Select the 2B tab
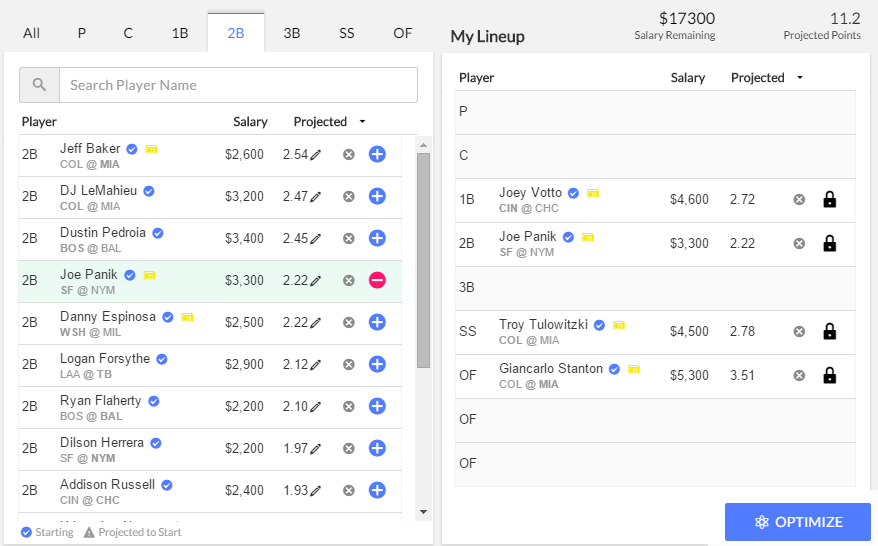 [236, 33]
